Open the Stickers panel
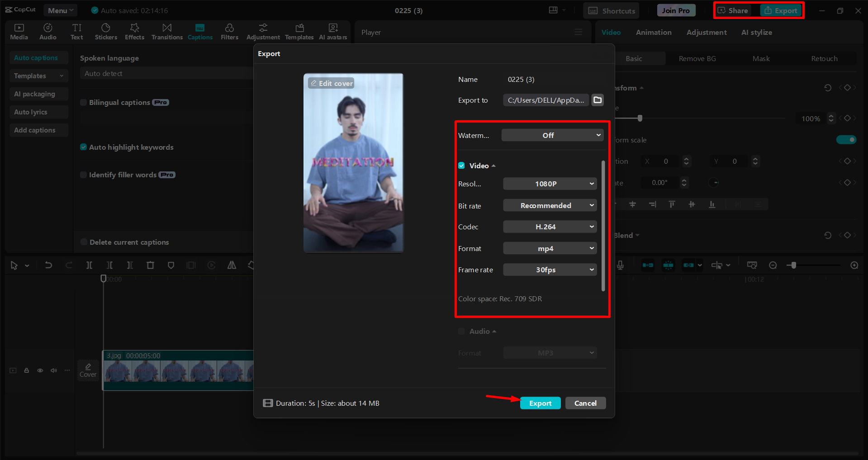This screenshot has height=460, width=868. pyautogui.click(x=106, y=31)
